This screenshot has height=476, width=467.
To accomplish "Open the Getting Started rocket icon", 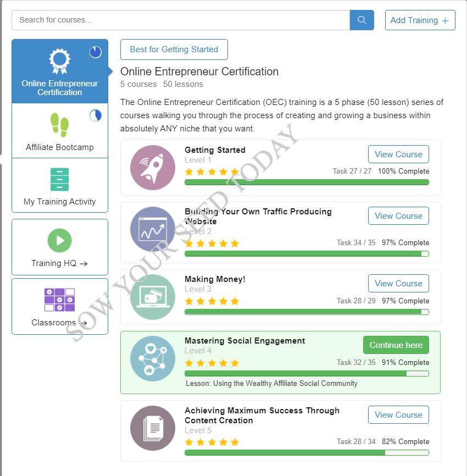I will 153,168.
